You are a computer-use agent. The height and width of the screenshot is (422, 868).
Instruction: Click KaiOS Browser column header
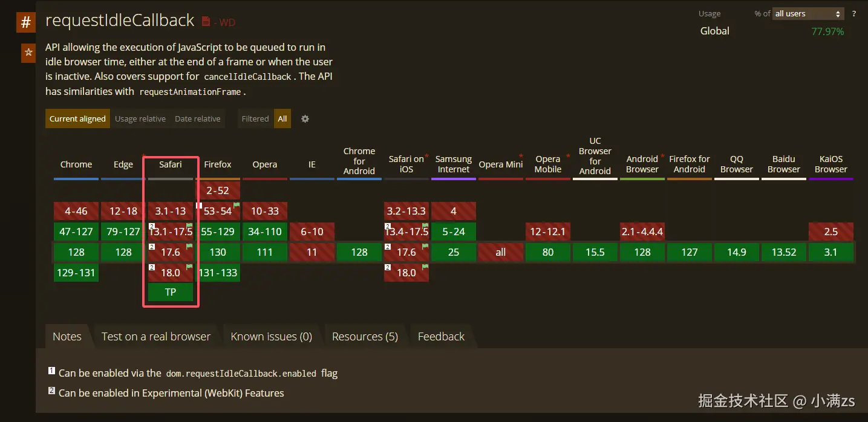(831, 164)
